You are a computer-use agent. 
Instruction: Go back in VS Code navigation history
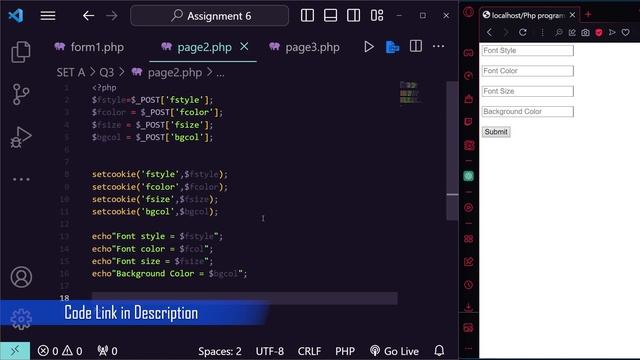(88, 16)
